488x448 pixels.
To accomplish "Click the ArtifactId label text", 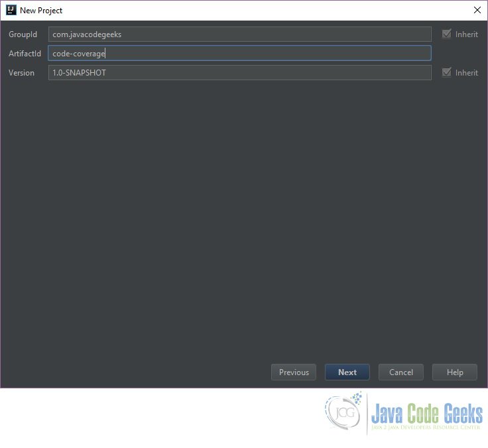I will tap(25, 54).
